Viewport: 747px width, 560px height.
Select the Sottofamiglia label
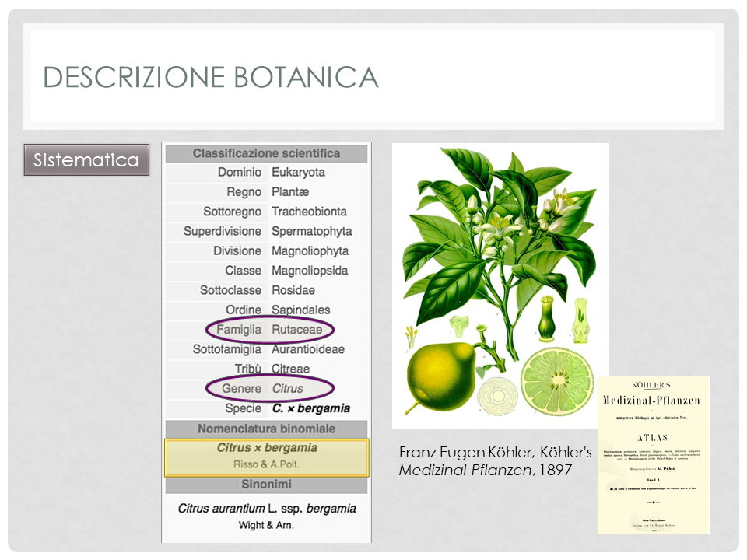[227, 349]
